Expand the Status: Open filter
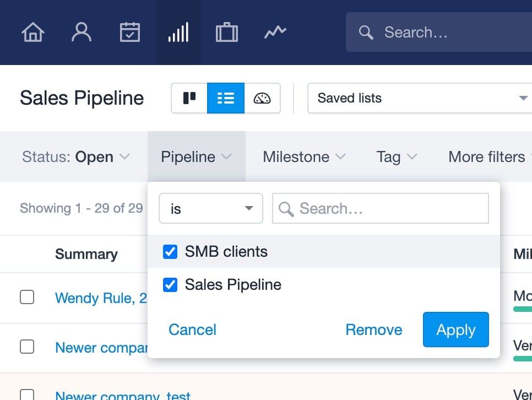The width and height of the screenshot is (532, 400). point(75,157)
